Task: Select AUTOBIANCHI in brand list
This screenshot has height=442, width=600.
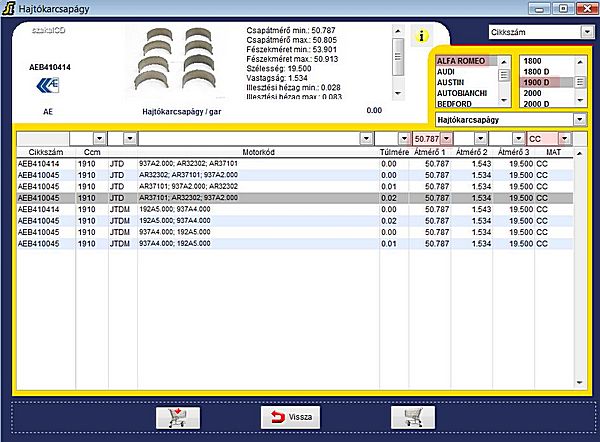Action: tap(466, 93)
